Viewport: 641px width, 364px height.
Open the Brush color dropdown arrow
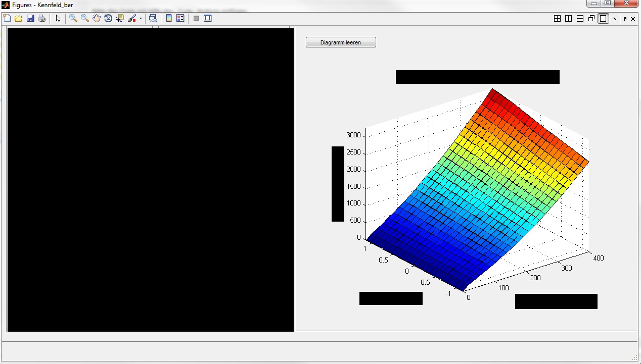point(141,19)
